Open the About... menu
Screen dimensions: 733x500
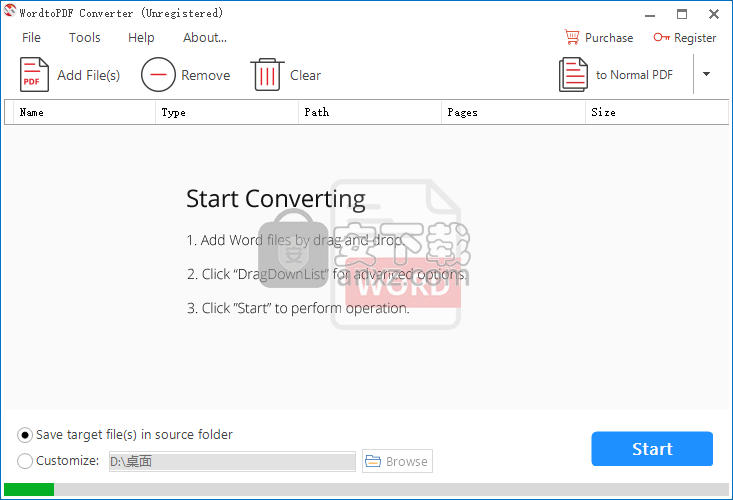click(205, 37)
